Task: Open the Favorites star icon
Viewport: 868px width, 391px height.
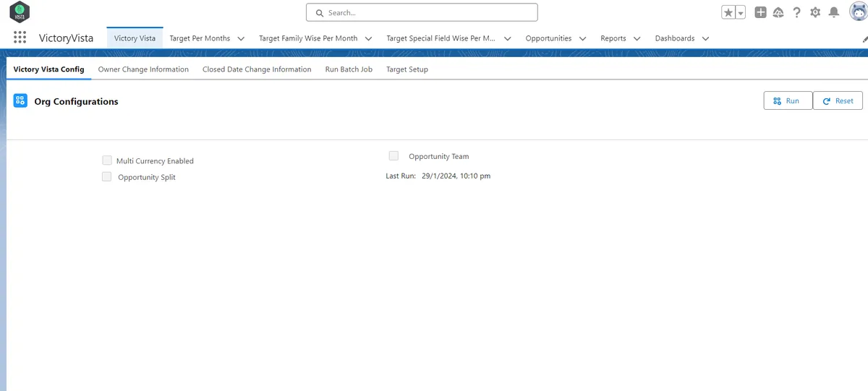Action: pyautogui.click(x=728, y=12)
